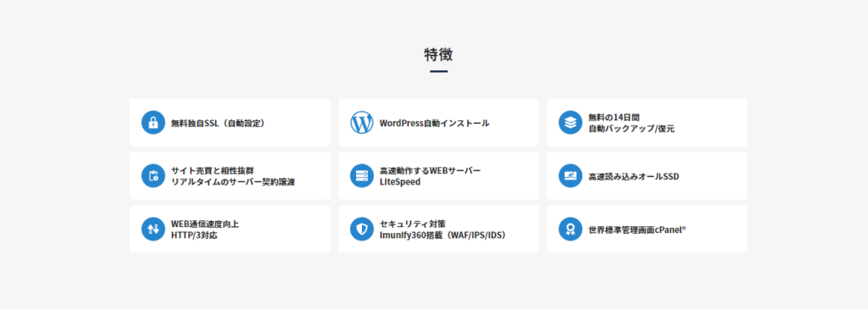Click the padlock SSL icon
868x310 pixels.
tap(153, 122)
